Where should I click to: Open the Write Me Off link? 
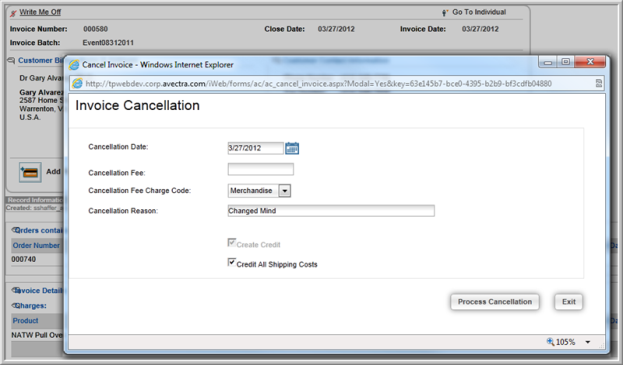[x=40, y=12]
